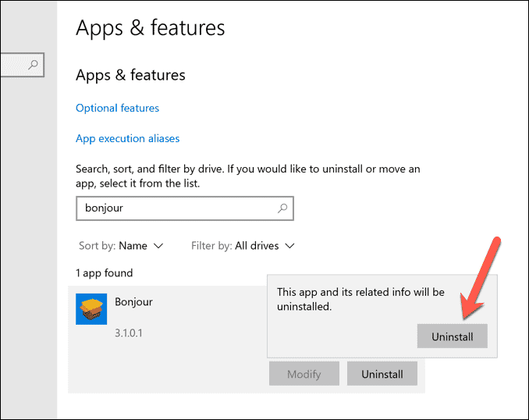The width and height of the screenshot is (529, 420).
Task: Click the Bonjour version number 3.1.0.1
Action: [x=130, y=333]
